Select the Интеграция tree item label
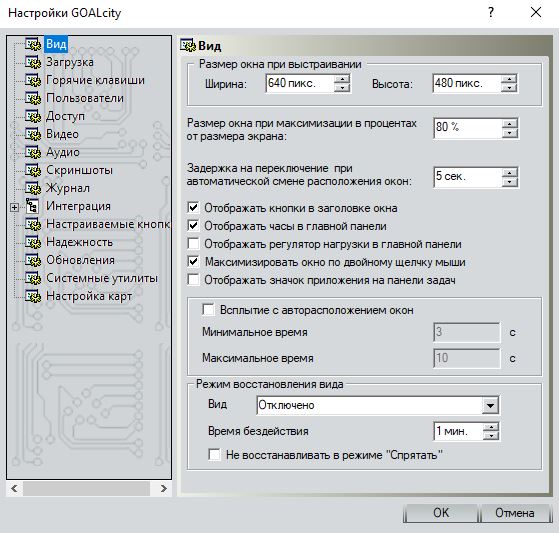This screenshot has width=559, height=533. tap(78, 206)
